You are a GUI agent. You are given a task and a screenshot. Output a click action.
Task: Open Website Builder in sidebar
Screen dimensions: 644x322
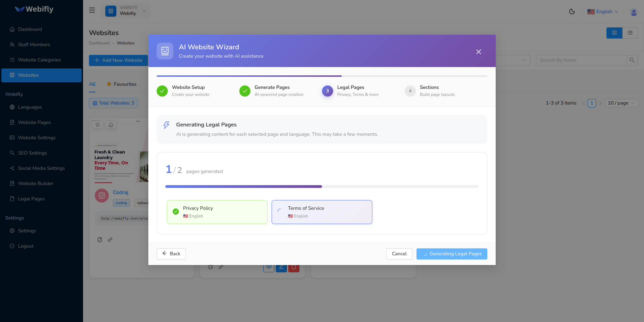(35, 183)
